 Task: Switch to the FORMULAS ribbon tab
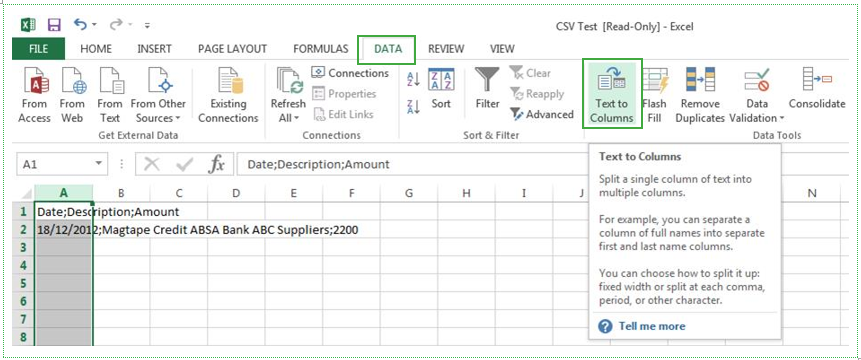click(x=321, y=49)
